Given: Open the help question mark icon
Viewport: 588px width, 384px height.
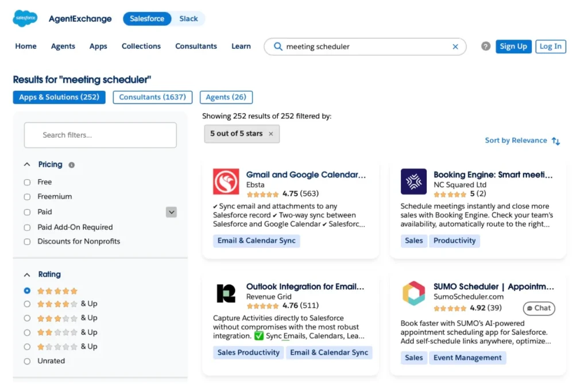Looking at the screenshot, I should point(486,46).
